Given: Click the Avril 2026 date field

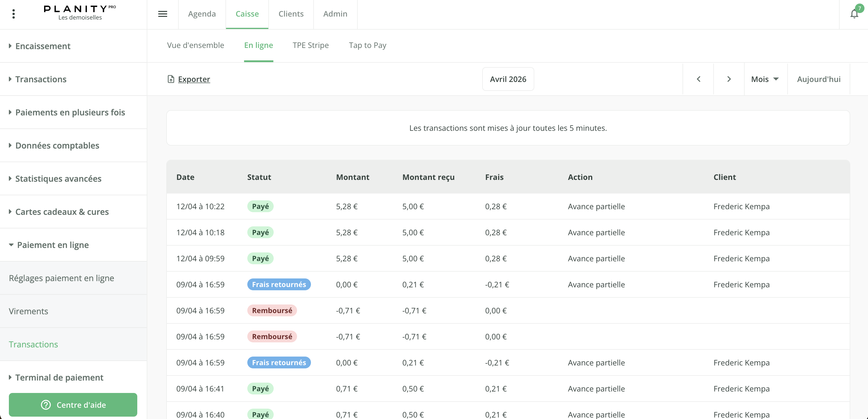Looking at the screenshot, I should (508, 79).
